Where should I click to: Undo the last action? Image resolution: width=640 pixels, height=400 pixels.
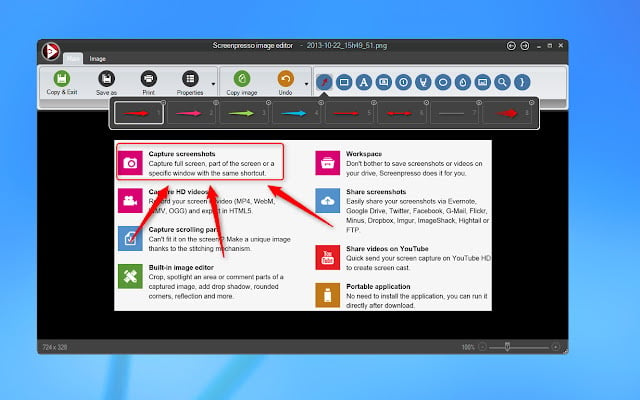coord(285,84)
